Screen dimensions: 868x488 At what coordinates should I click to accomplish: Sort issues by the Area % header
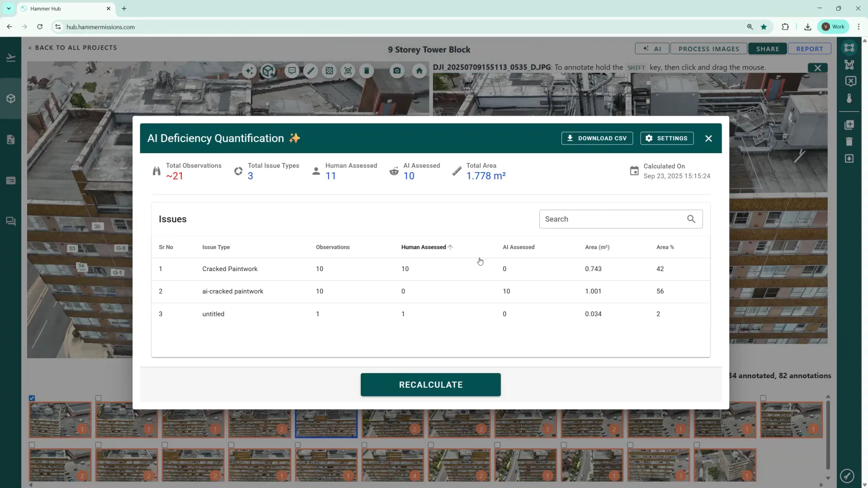point(665,247)
